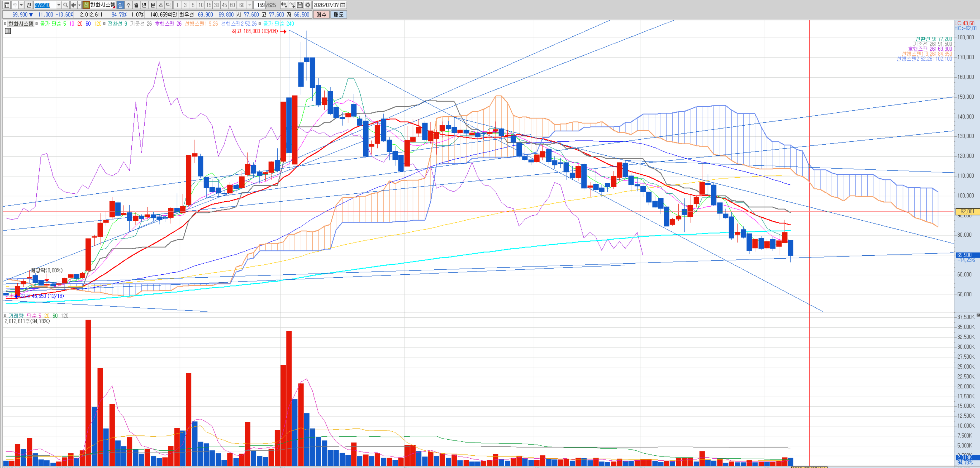Click the add-indicator candlestick icon
The width and height of the screenshot is (980, 468).
click(x=284, y=5)
